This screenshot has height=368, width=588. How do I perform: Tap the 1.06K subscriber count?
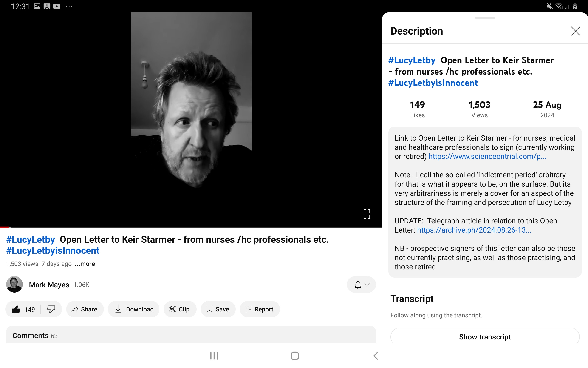click(x=81, y=285)
